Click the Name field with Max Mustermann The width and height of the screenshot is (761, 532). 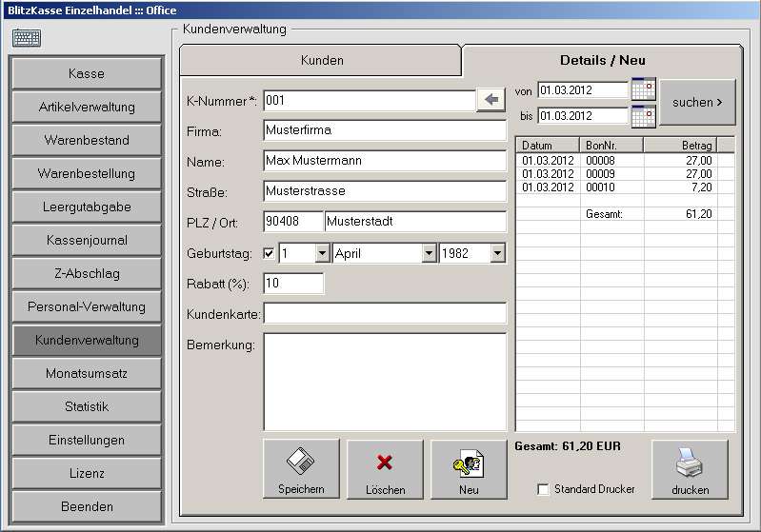(385, 161)
